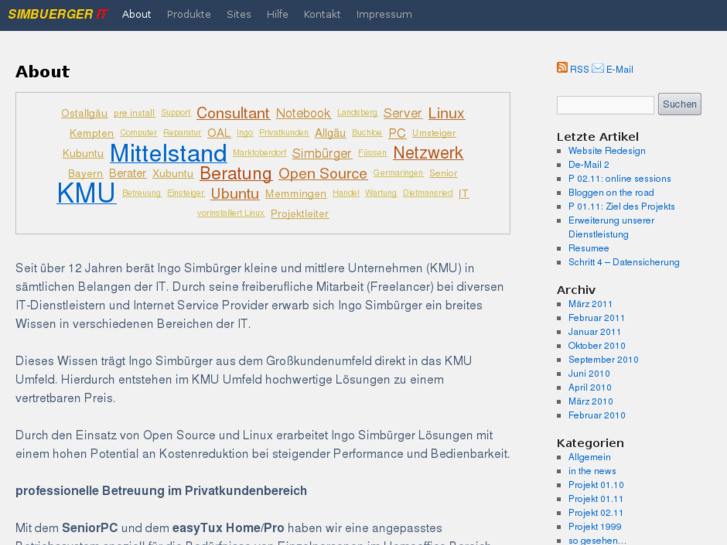The height and width of the screenshot is (545, 727).
Task: Open the März 2010 archive
Action: (591, 401)
